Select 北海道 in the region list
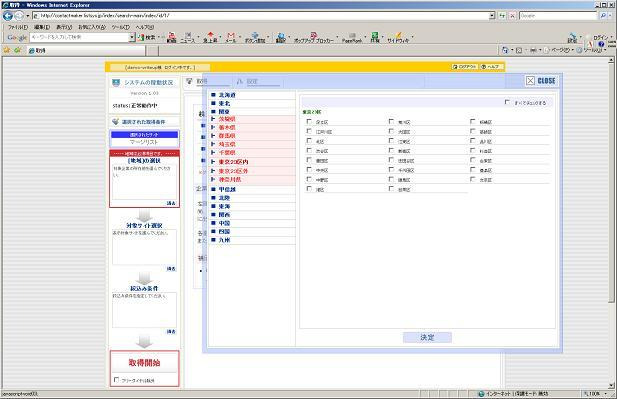The height and width of the screenshot is (399, 617). tap(227, 95)
